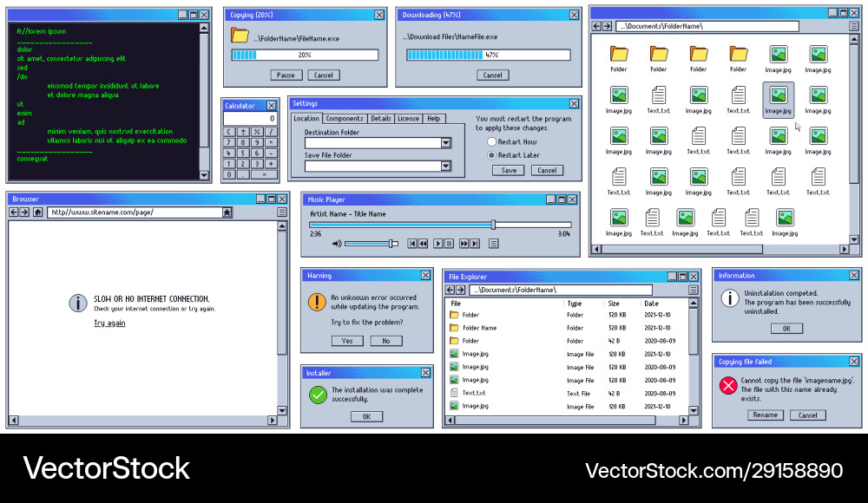Click the browser URL address field
This screenshot has height=503, width=868.
click(x=133, y=212)
